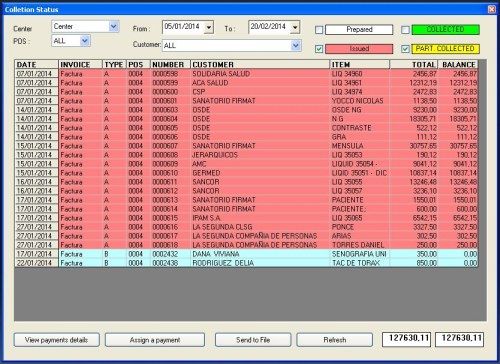Click the TORRES DANIEL item cell
This screenshot has width=500, height=364.
tap(360, 245)
